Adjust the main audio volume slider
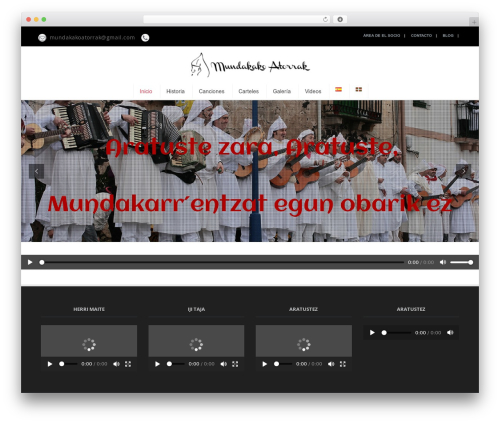 [461, 262]
